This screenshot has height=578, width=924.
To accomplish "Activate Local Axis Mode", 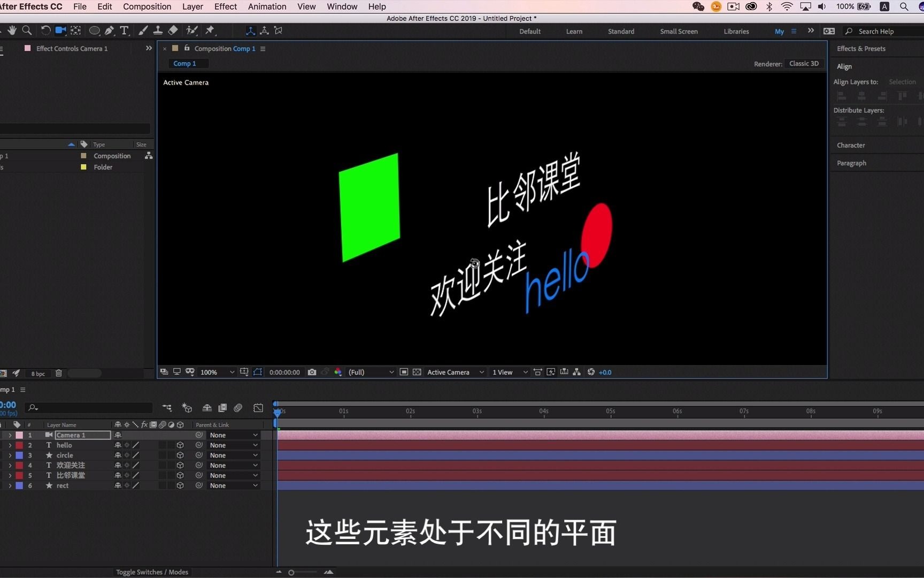I will pyautogui.click(x=250, y=31).
